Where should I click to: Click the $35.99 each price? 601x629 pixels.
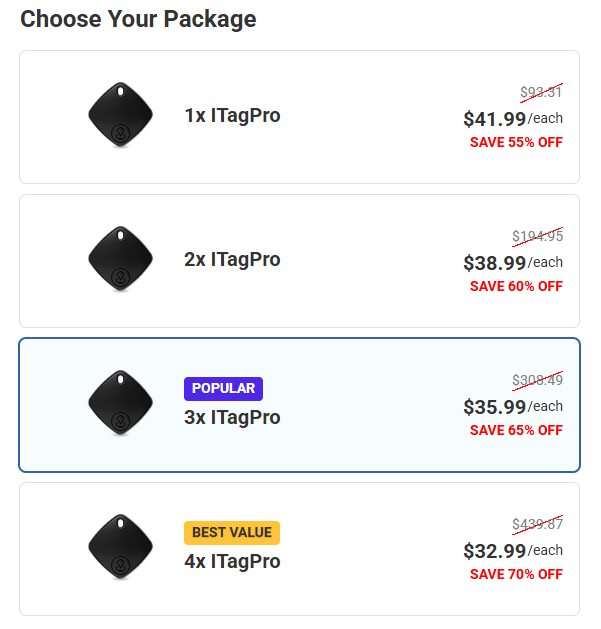(x=512, y=407)
